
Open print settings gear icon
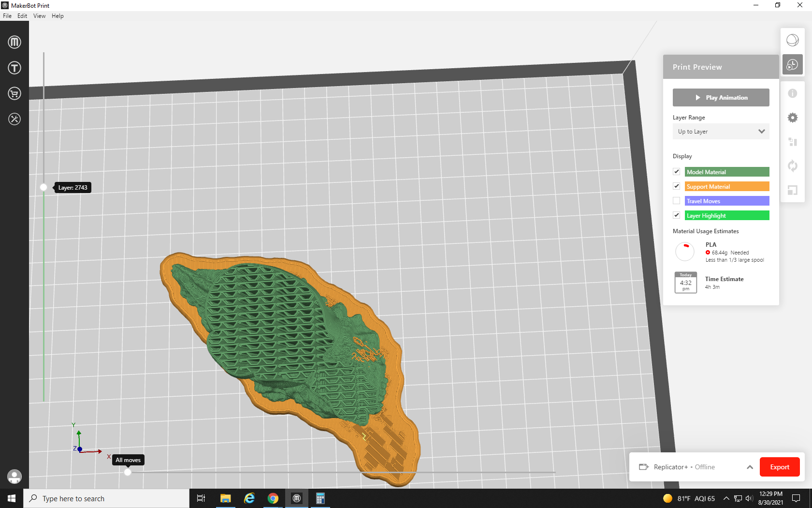[x=793, y=118]
